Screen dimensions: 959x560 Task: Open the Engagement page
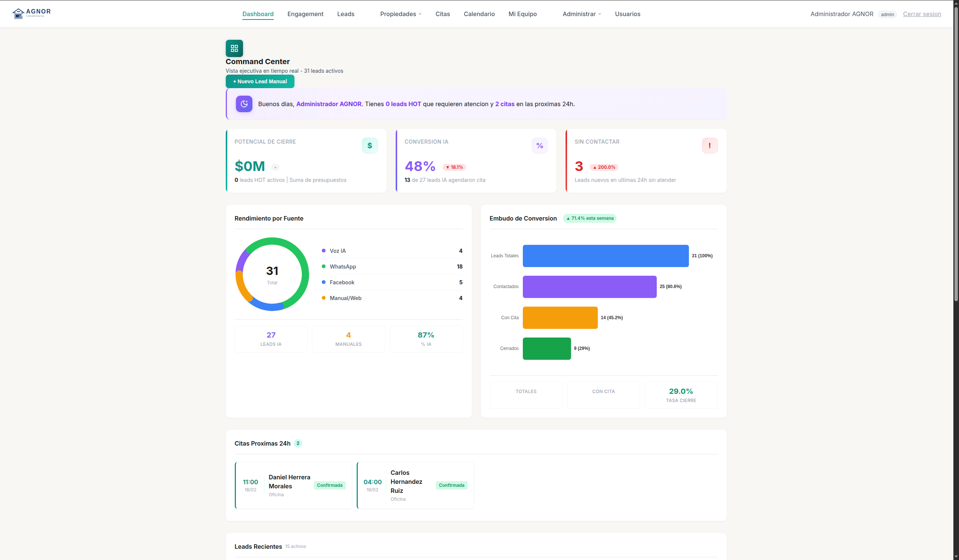coord(305,14)
